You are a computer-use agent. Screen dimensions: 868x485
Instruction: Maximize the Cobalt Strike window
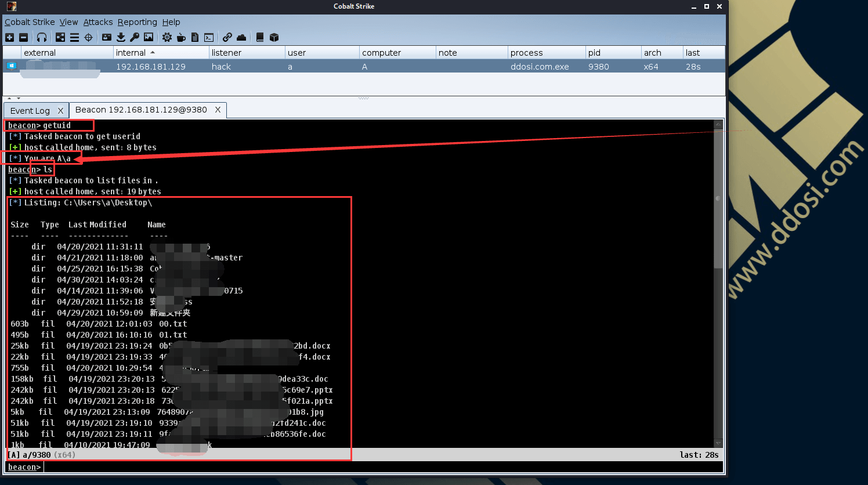click(x=707, y=6)
